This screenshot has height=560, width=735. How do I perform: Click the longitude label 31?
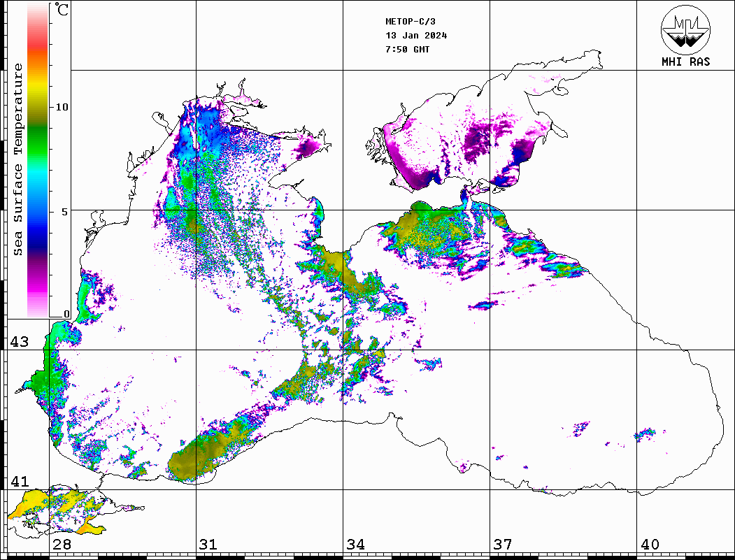coord(208,545)
